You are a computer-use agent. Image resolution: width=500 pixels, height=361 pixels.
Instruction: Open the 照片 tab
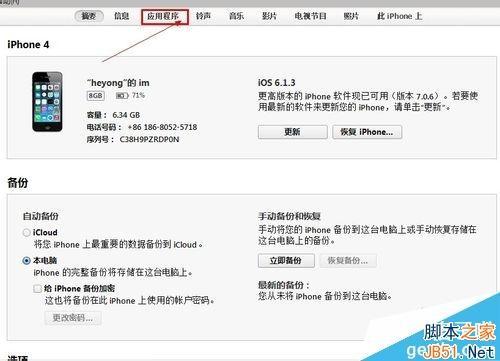pos(351,16)
